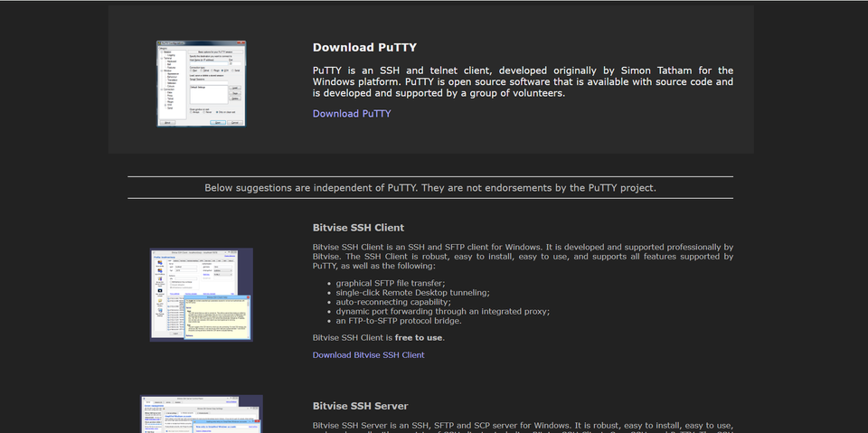
Task: Click the PuTTY configuration window screenshot
Action: click(201, 83)
